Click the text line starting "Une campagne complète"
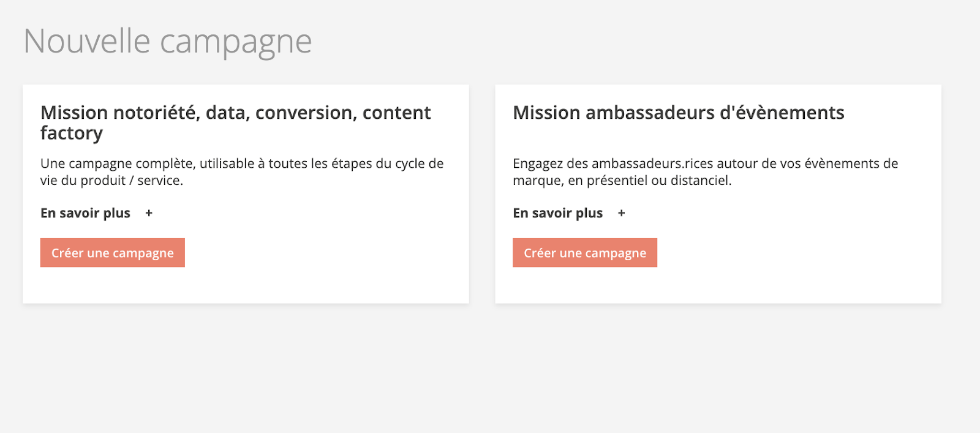 pos(241,164)
